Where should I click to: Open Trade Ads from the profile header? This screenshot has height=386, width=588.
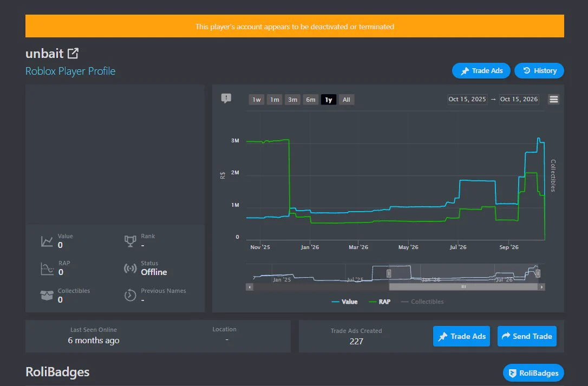[x=481, y=71]
